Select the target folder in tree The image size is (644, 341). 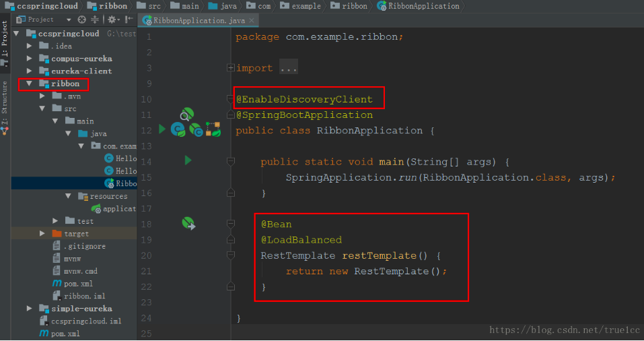74,234
